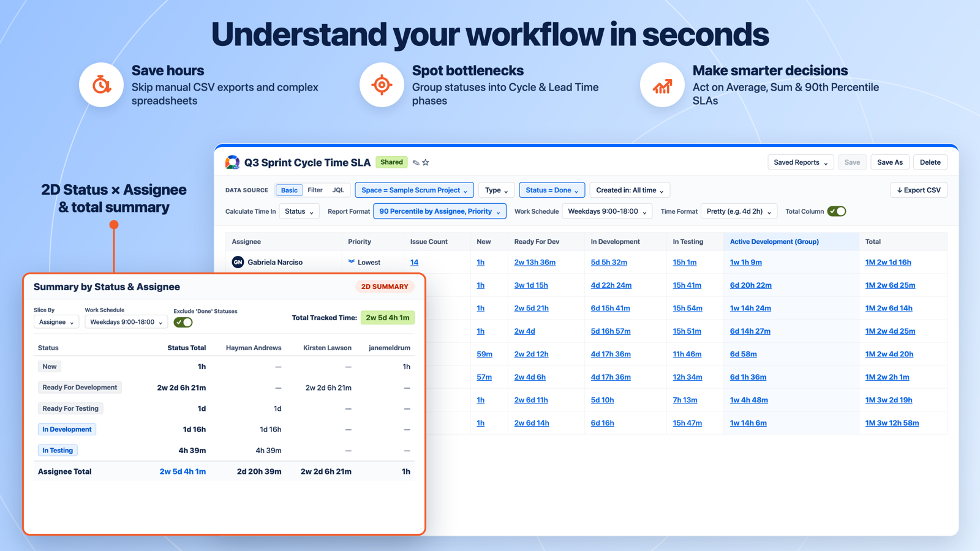The height and width of the screenshot is (551, 980).
Task: Click the In Development status tag
Action: coord(67,429)
